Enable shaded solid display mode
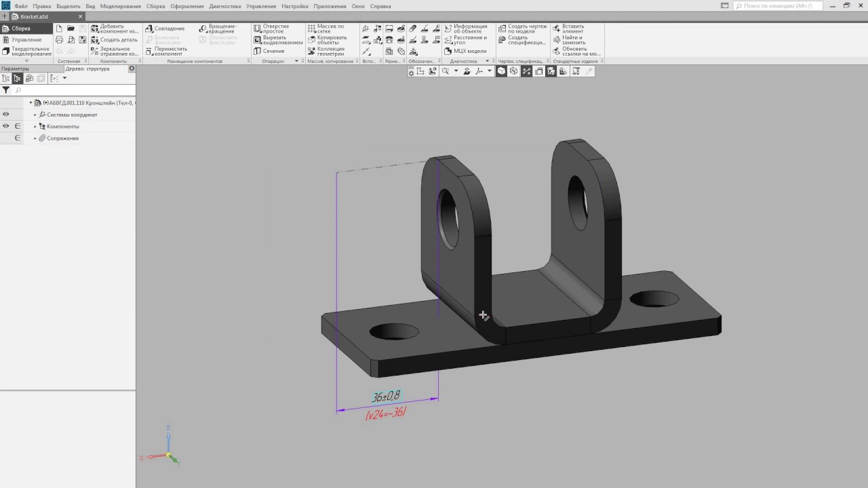 502,71
